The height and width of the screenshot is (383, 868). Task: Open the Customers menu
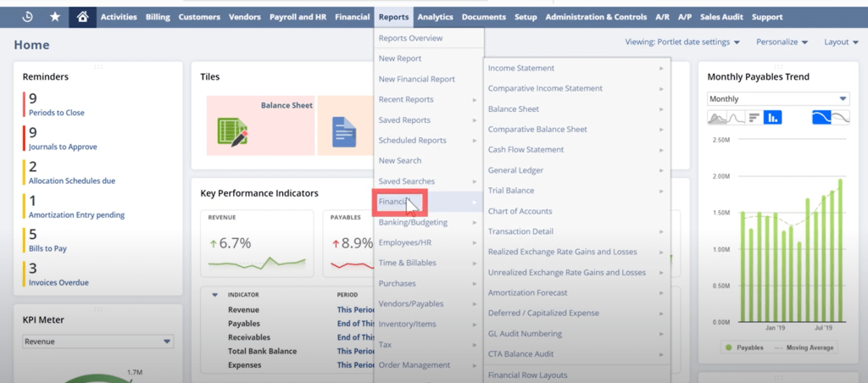(199, 17)
